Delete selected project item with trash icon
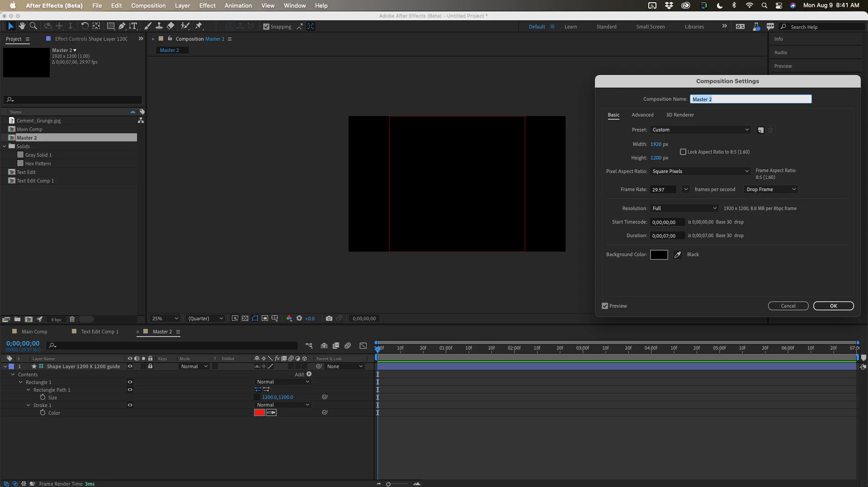 [x=72, y=319]
